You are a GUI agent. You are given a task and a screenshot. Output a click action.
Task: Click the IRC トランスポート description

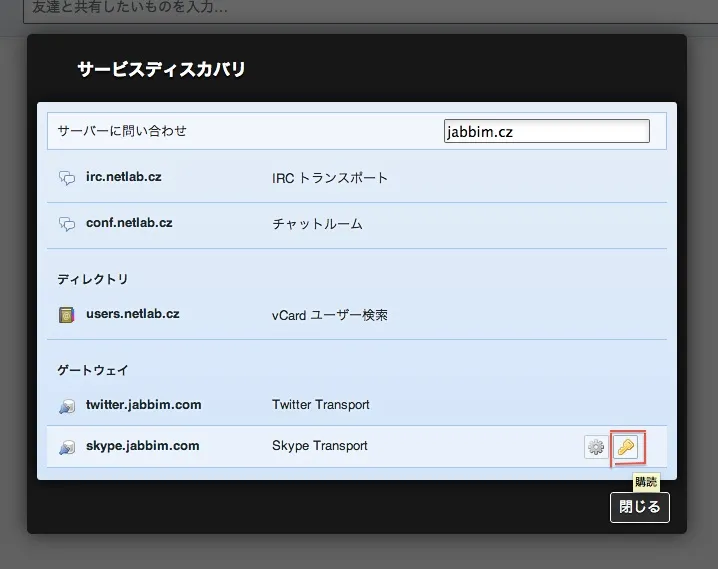[329, 178]
